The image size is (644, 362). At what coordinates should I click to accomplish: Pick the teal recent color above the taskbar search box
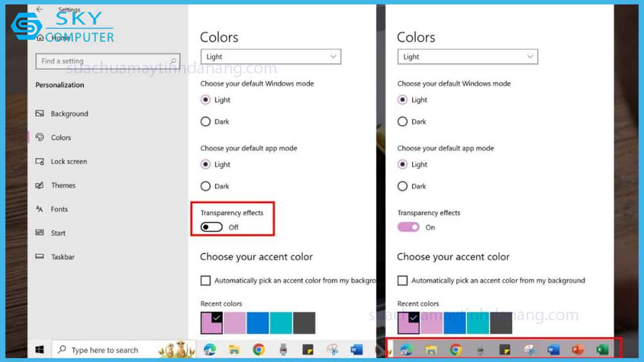pyautogui.click(x=281, y=323)
